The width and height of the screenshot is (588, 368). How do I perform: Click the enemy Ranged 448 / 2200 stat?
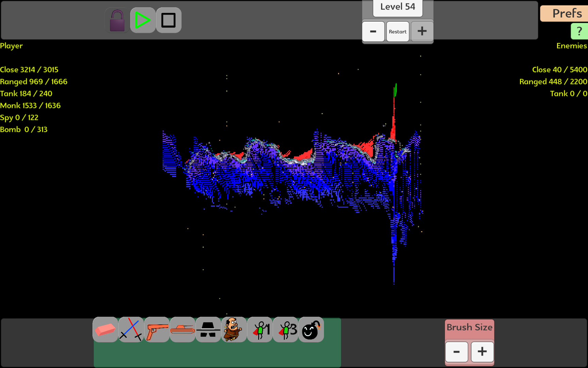click(553, 82)
